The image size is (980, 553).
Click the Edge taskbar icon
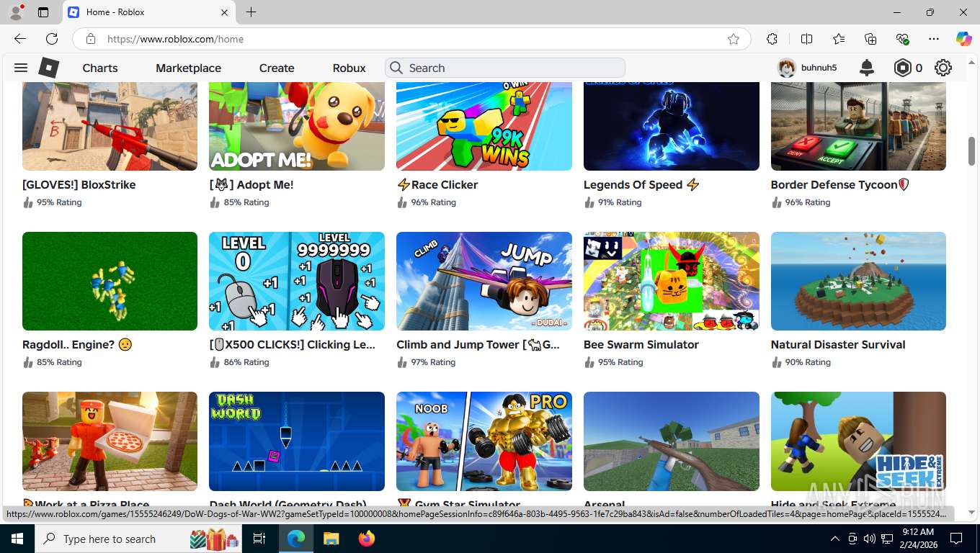click(x=295, y=539)
